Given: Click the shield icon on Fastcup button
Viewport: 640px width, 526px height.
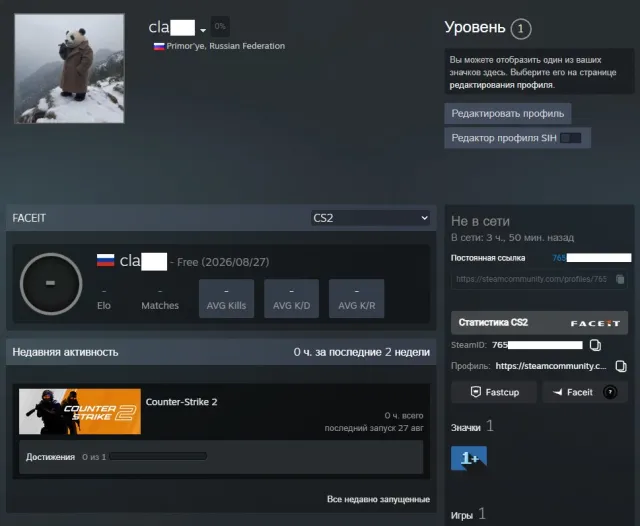Looking at the screenshot, I should 476,392.
